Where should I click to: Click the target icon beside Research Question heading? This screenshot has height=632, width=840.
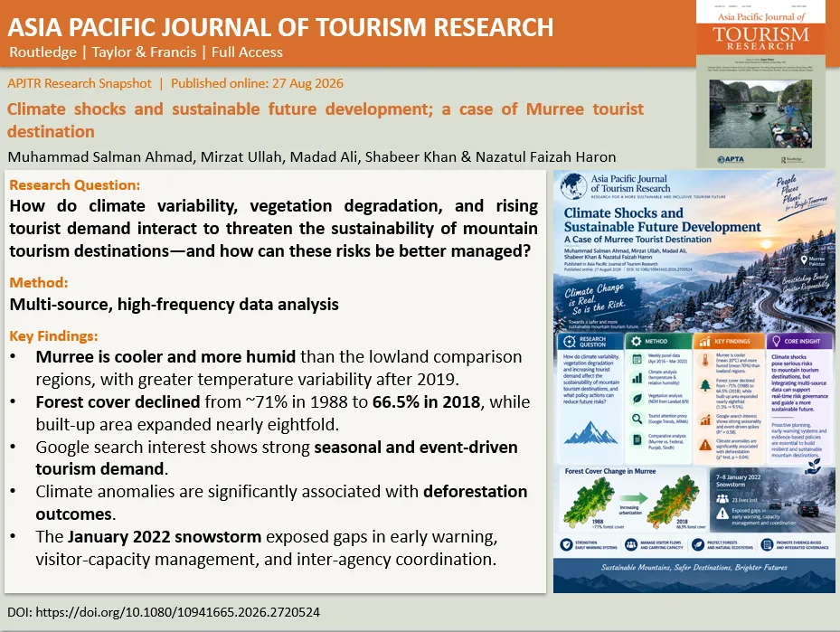(x=569, y=341)
